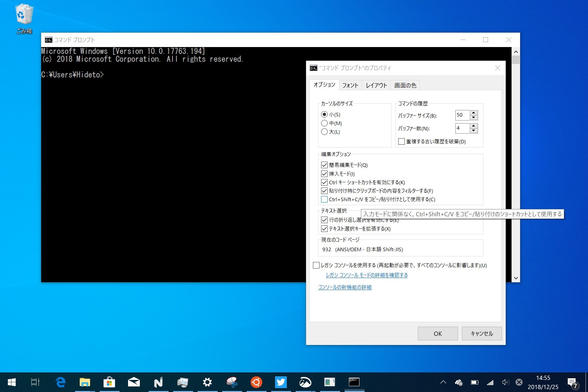Open the Settings gear on the taskbar

[207, 382]
